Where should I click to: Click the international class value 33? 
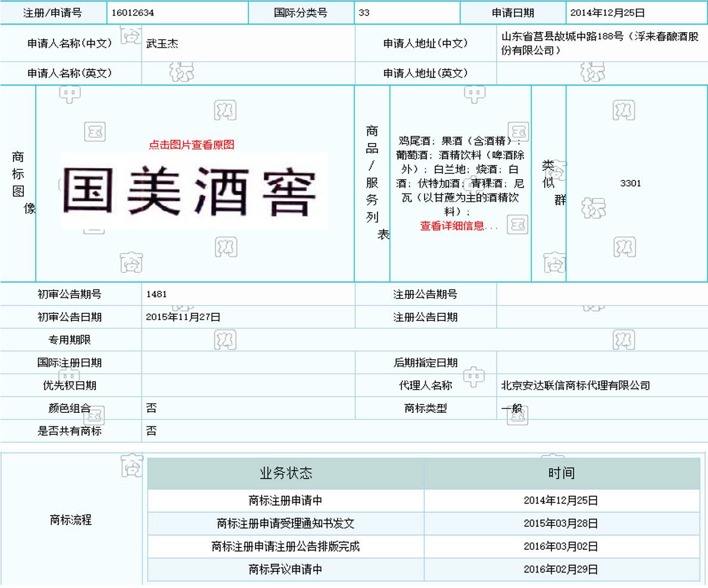tap(364, 13)
